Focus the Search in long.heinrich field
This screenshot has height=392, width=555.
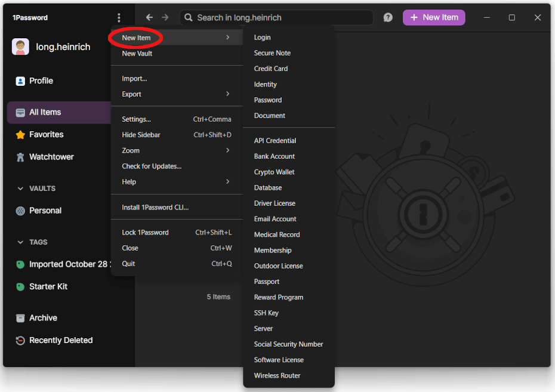(276, 18)
